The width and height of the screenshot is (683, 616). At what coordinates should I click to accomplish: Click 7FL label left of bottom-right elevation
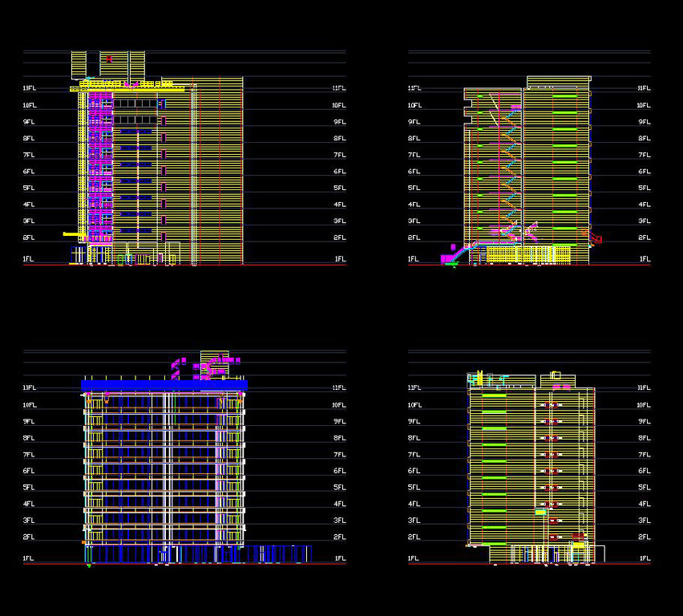414,455
